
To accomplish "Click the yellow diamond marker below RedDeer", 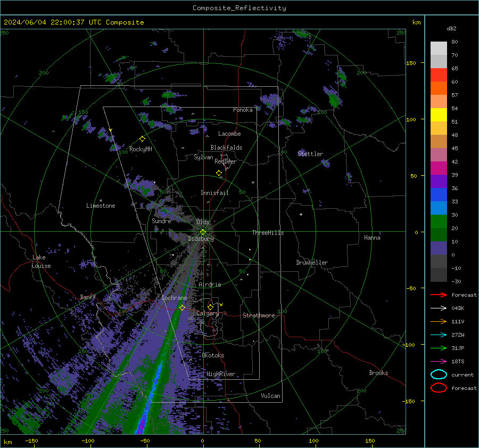I will coord(219,173).
